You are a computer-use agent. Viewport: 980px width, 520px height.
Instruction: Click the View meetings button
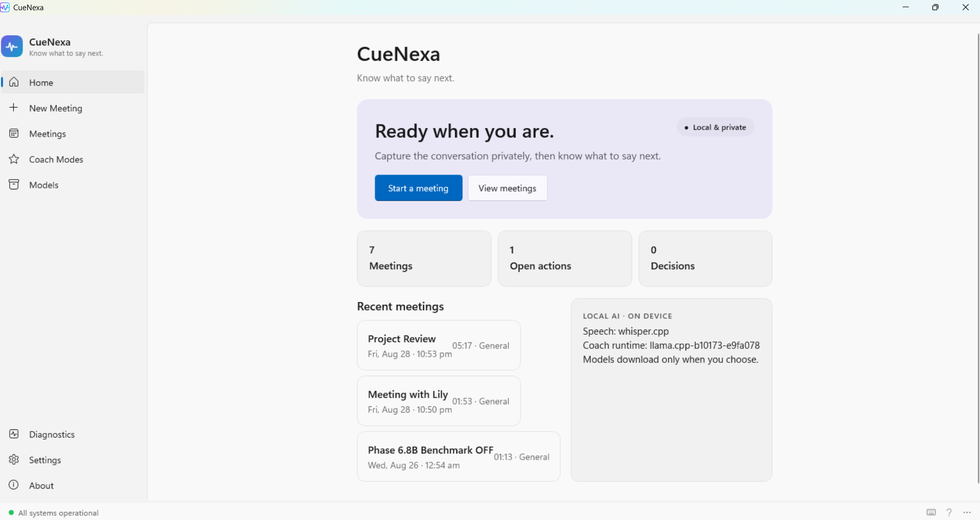[508, 188]
